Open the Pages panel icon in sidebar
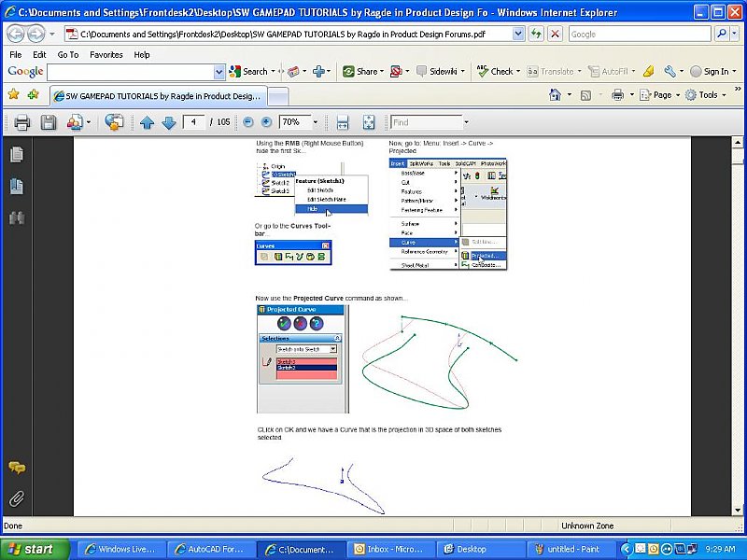747x560 pixels. [x=16, y=154]
